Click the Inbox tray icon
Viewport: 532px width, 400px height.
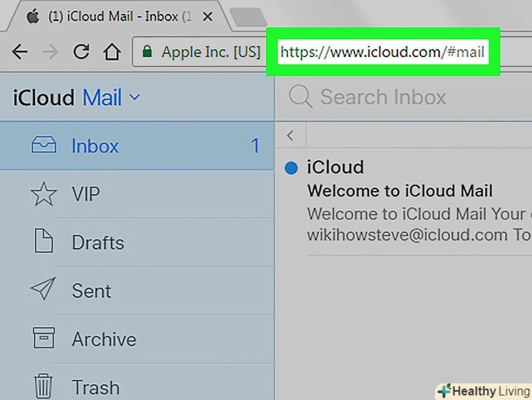pos(44,145)
